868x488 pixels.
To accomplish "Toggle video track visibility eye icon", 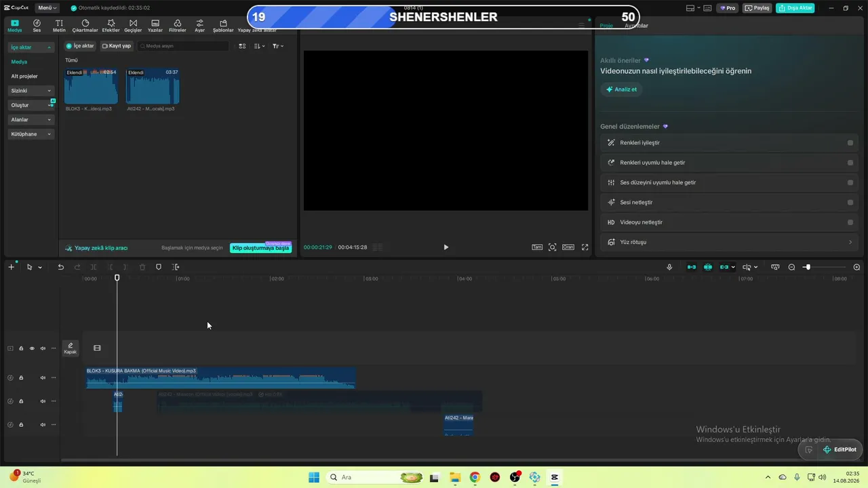I will coord(32,348).
